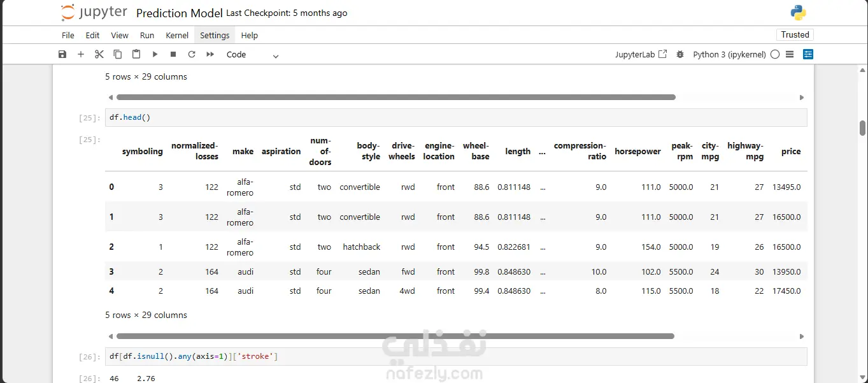The image size is (868, 383).
Task: Click the [26] output prompt label
Action: point(89,379)
